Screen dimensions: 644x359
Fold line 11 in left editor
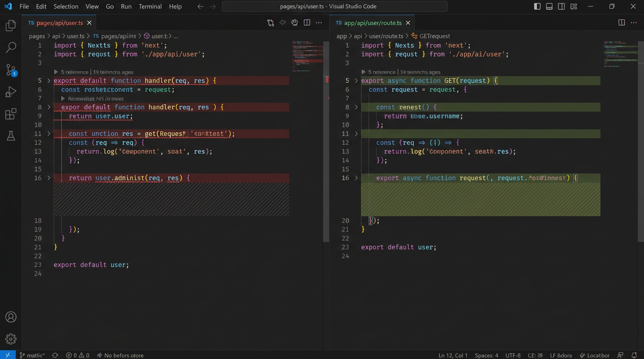[x=49, y=134]
